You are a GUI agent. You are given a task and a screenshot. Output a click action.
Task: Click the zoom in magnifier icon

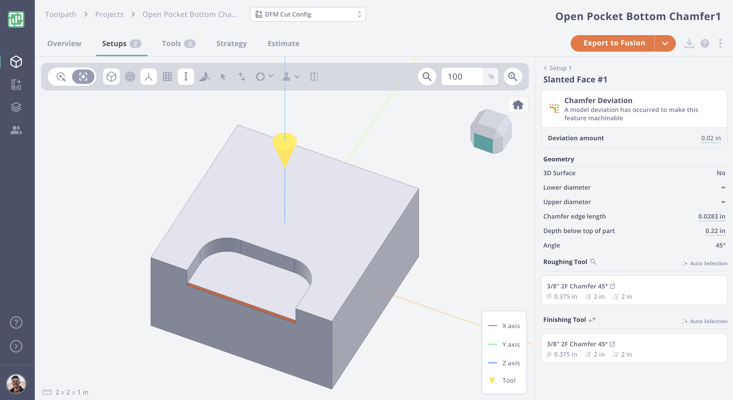tap(513, 77)
